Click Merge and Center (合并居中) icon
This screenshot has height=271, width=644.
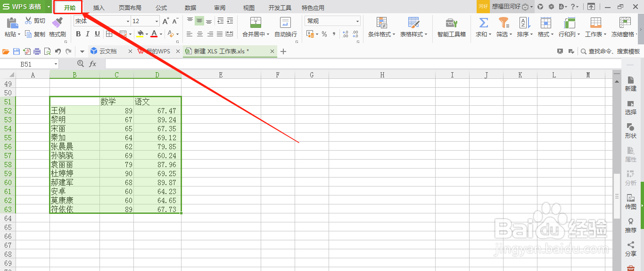(x=256, y=23)
